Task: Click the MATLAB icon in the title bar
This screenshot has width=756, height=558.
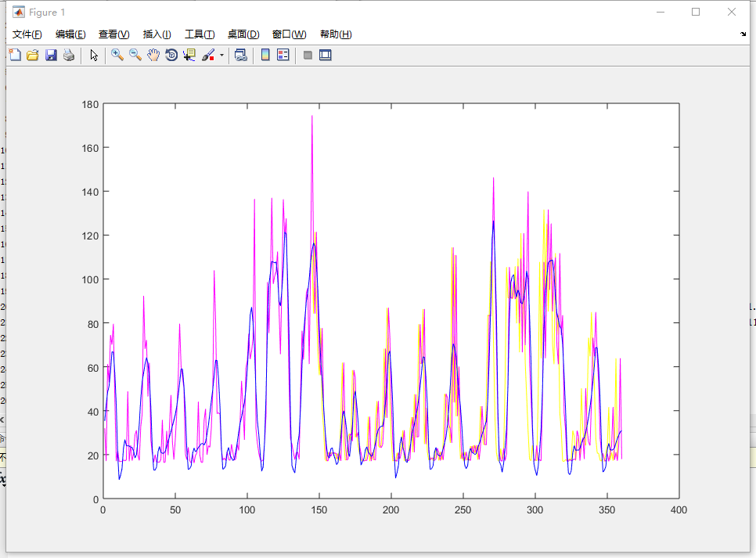Action: [x=18, y=12]
